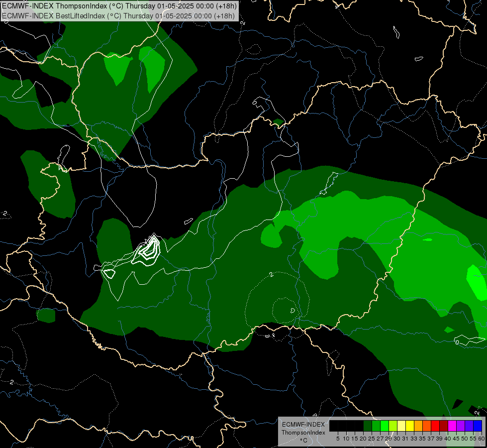
Task: Select the blue 55-60 legend swatch
Action: [x=478, y=426]
